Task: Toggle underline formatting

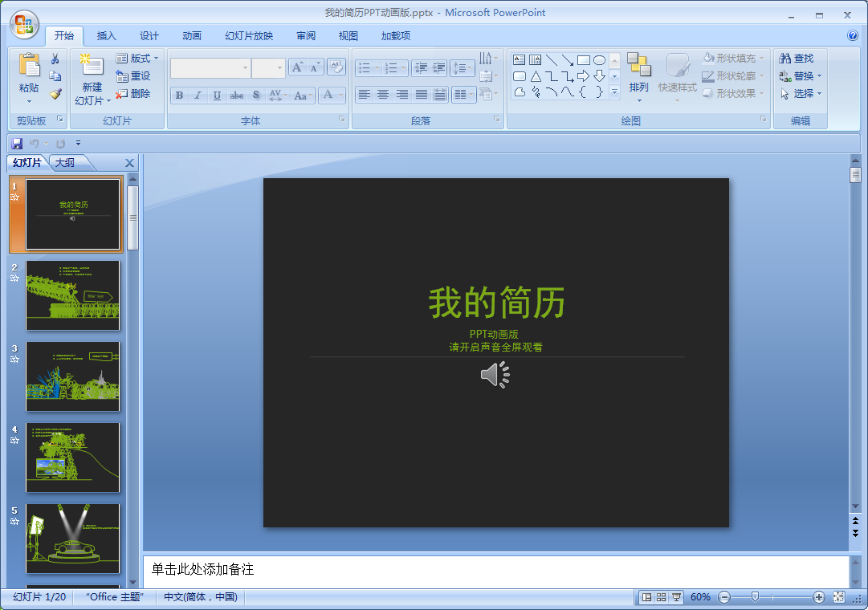Action: (x=217, y=95)
